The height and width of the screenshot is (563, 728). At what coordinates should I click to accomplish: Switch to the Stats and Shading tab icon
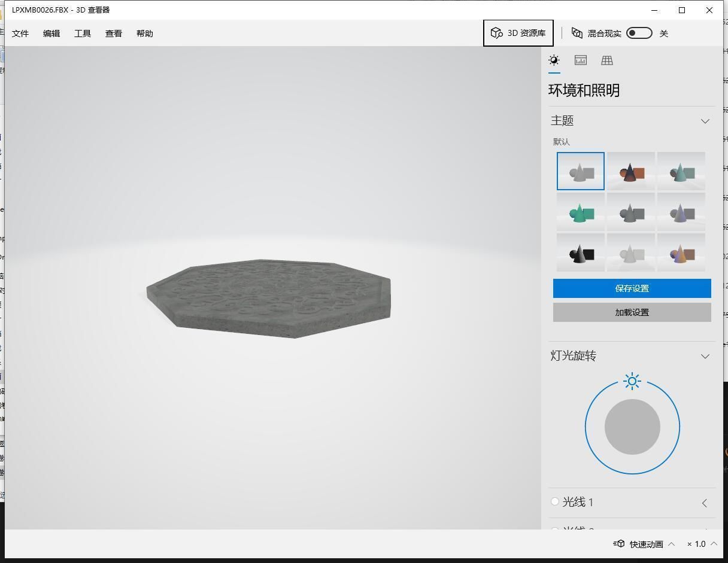[x=580, y=60]
